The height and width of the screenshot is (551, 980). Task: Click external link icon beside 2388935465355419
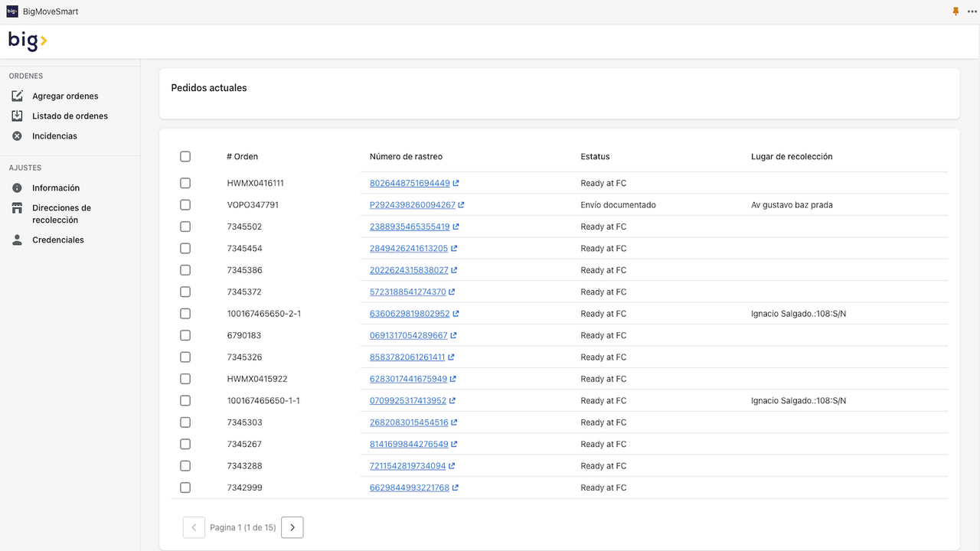[x=456, y=227]
